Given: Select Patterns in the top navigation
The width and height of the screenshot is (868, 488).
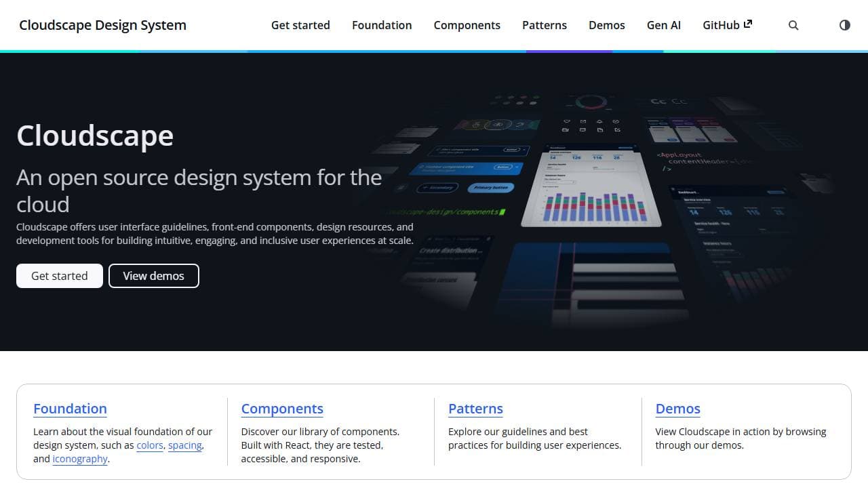Looking at the screenshot, I should coord(545,25).
